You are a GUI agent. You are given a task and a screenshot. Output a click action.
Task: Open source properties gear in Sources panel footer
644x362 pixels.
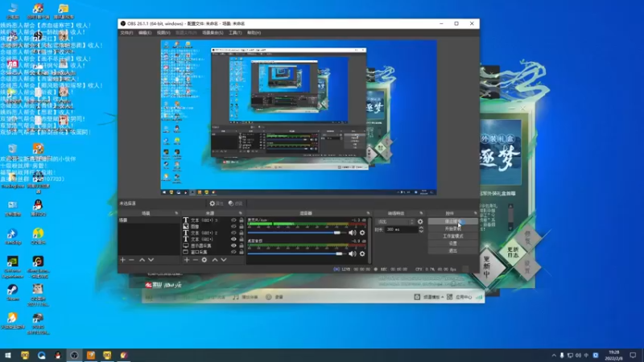pos(204,260)
